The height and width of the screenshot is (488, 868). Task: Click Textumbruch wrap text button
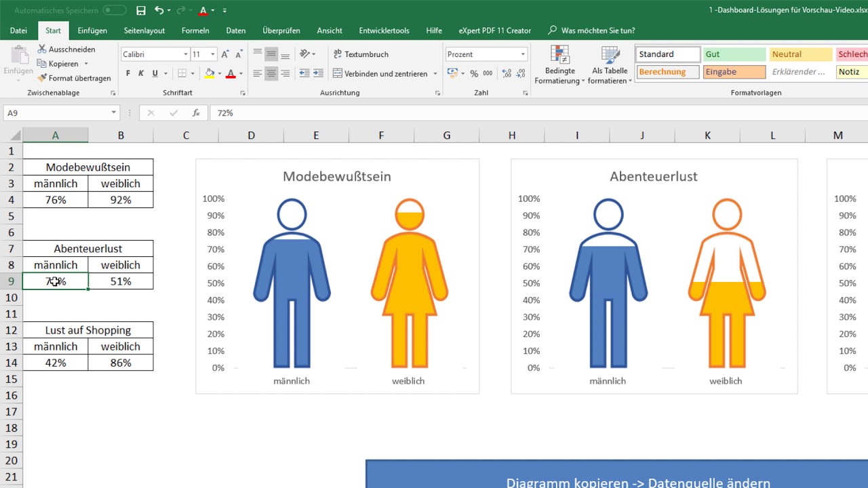point(361,54)
